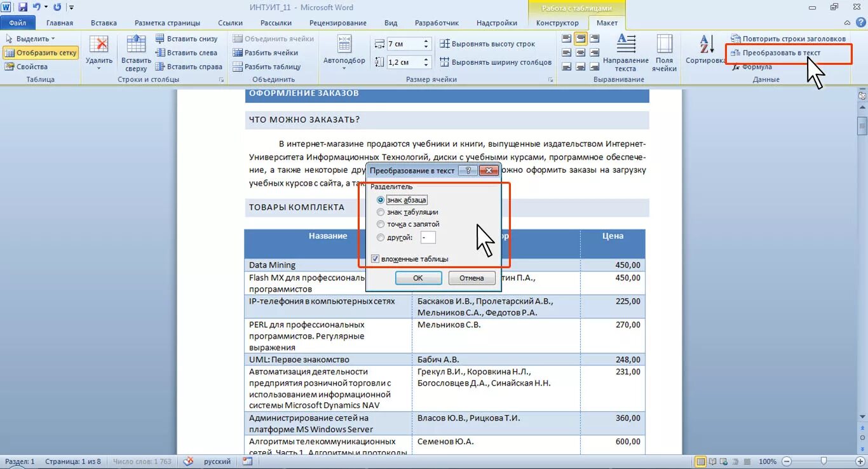
Task: Click Сортировка sort button
Action: tap(705, 50)
